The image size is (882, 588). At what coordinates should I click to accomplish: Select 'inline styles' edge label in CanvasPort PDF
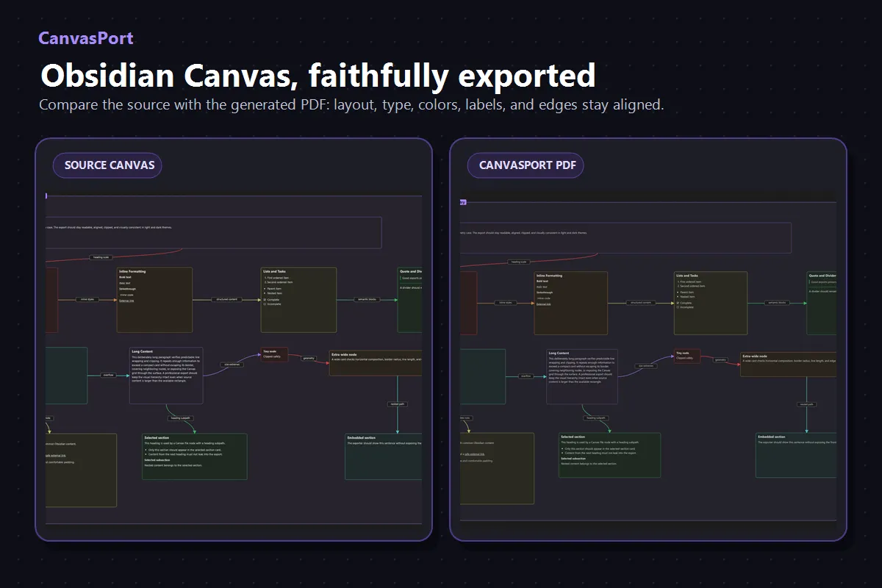505,302
